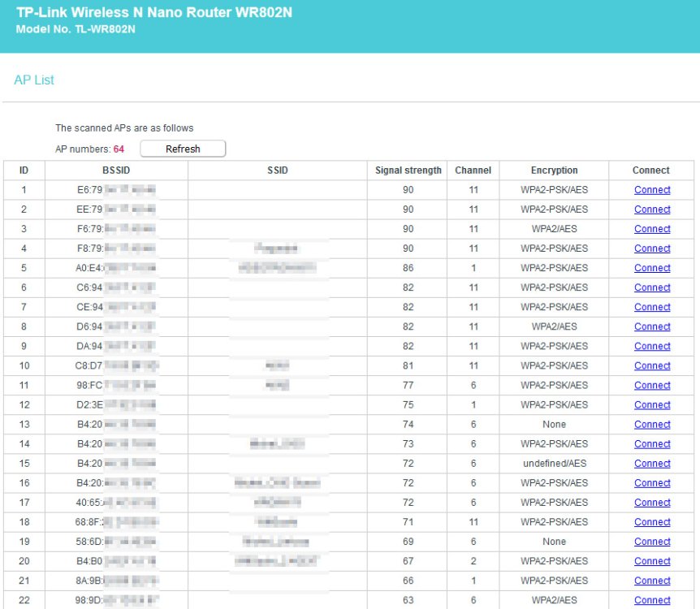Connect to the AP with ID 22
The height and width of the screenshot is (609, 700).
click(x=652, y=600)
